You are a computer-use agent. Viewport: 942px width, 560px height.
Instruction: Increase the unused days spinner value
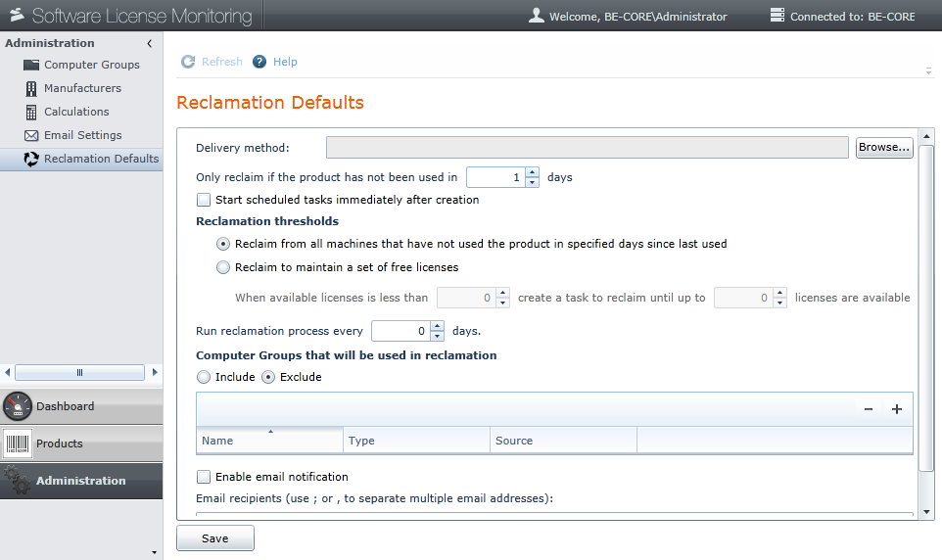click(533, 172)
